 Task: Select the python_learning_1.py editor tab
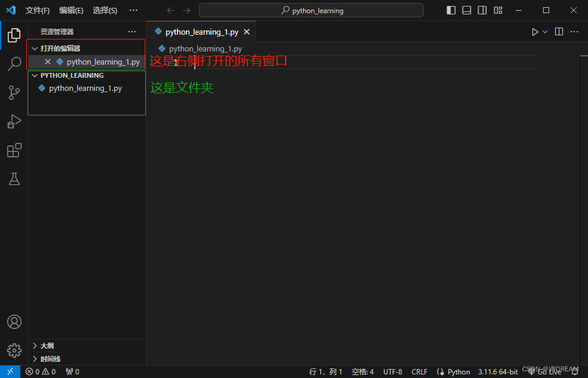click(x=201, y=32)
